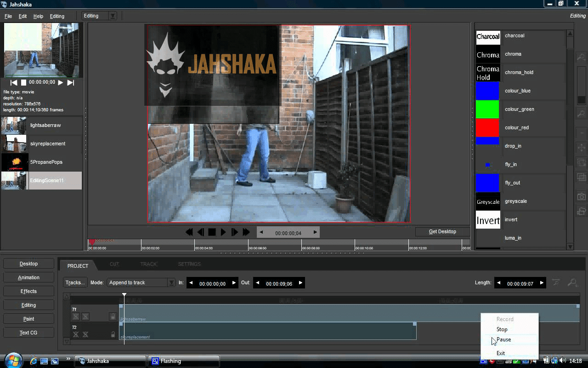Decrease the viewer timecode 00:00:00;04

tap(261, 232)
